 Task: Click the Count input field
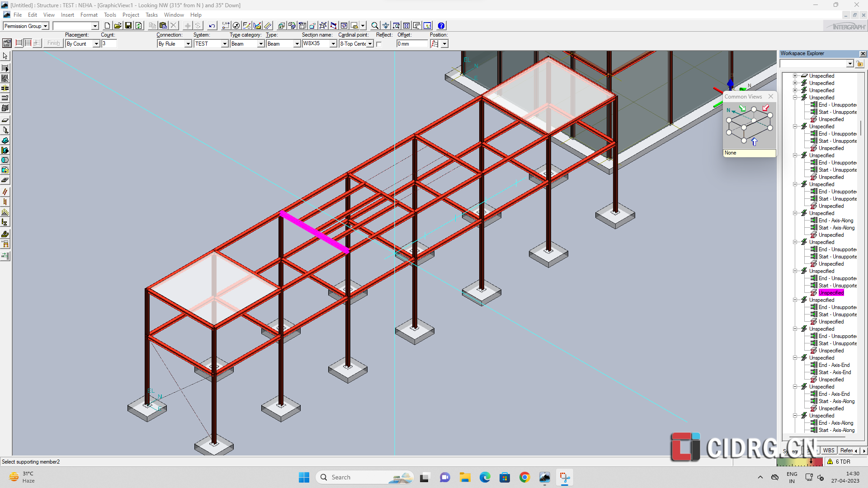point(109,44)
